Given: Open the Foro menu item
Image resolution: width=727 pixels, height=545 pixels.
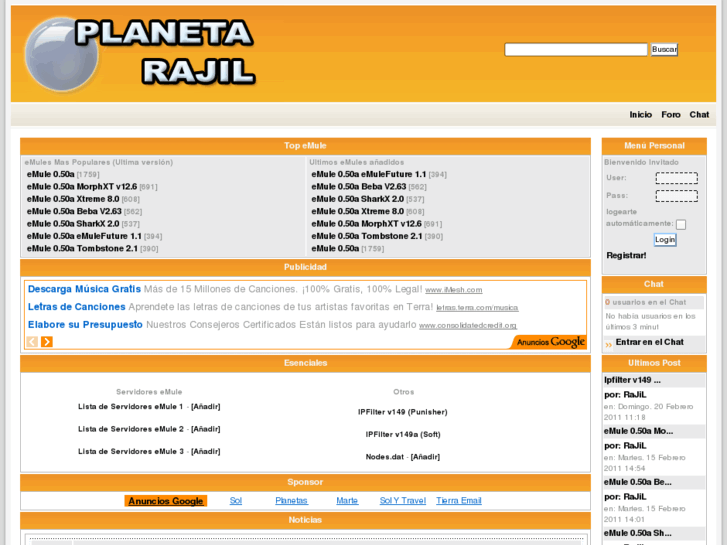Looking at the screenshot, I should 670,115.
